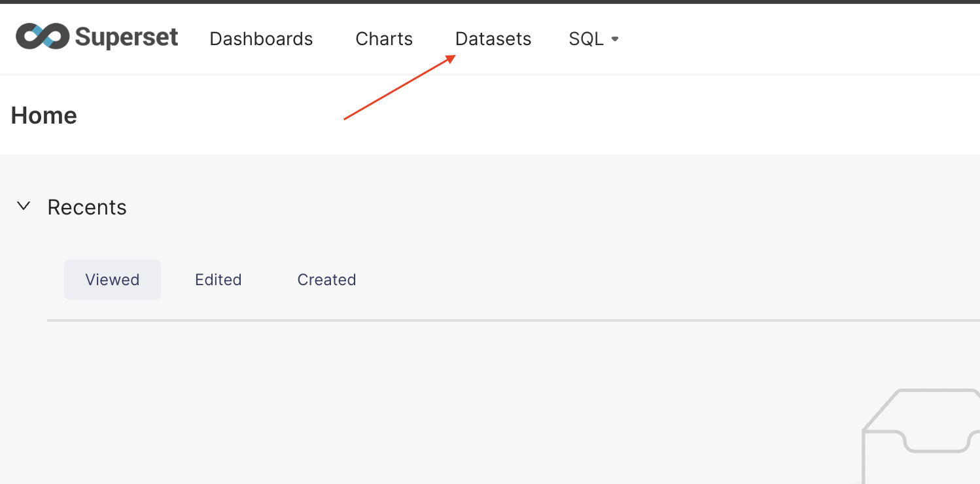Switch to the Edited tab
The image size is (980, 484).
(x=219, y=280)
